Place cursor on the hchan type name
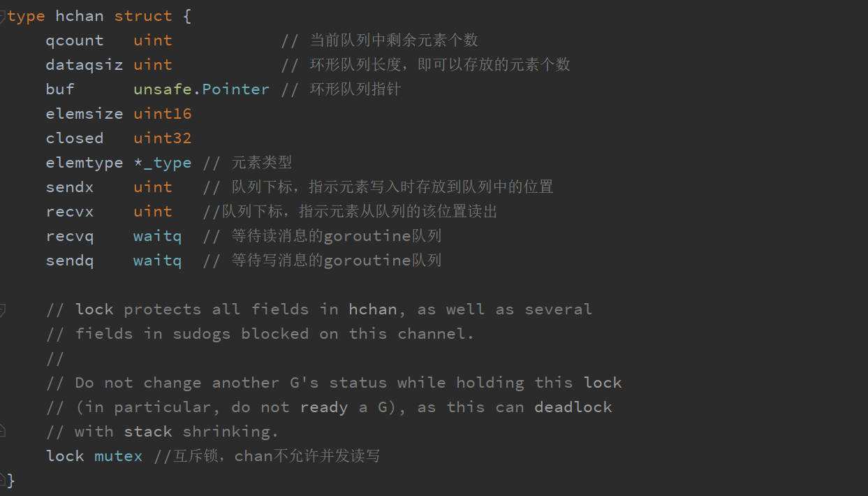This screenshot has height=496, width=868. point(80,16)
